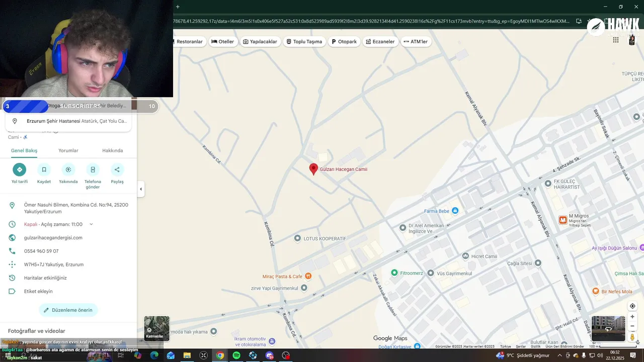Send to phone via Telefona gönder icon
644x362 pixels.
(93, 169)
